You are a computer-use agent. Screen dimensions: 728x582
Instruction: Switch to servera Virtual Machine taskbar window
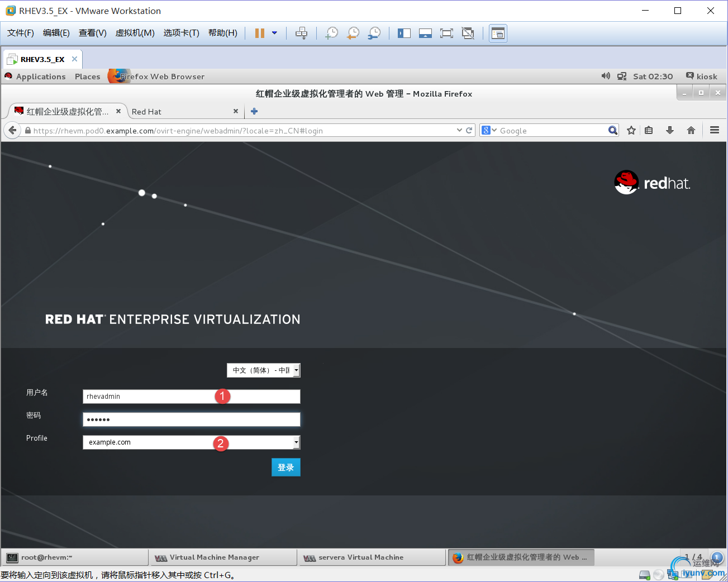click(x=373, y=557)
